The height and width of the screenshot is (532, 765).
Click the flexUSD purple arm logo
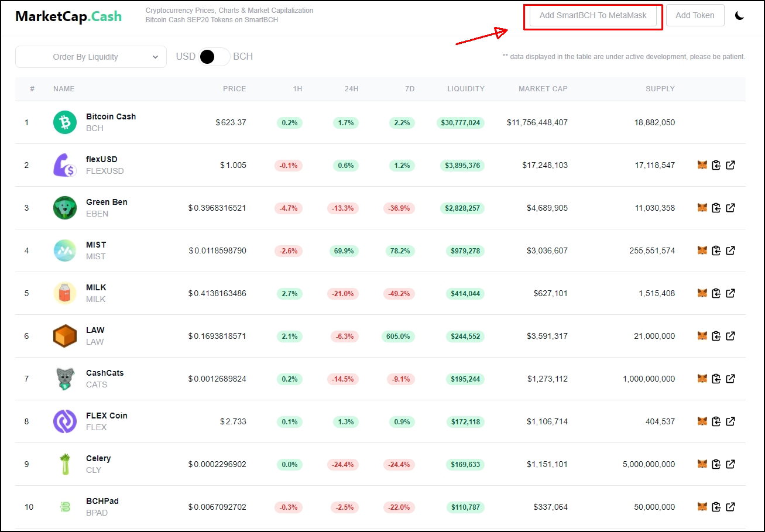point(65,165)
